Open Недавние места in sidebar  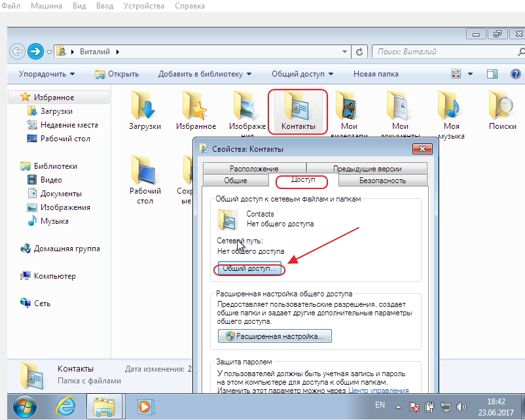[x=62, y=125]
